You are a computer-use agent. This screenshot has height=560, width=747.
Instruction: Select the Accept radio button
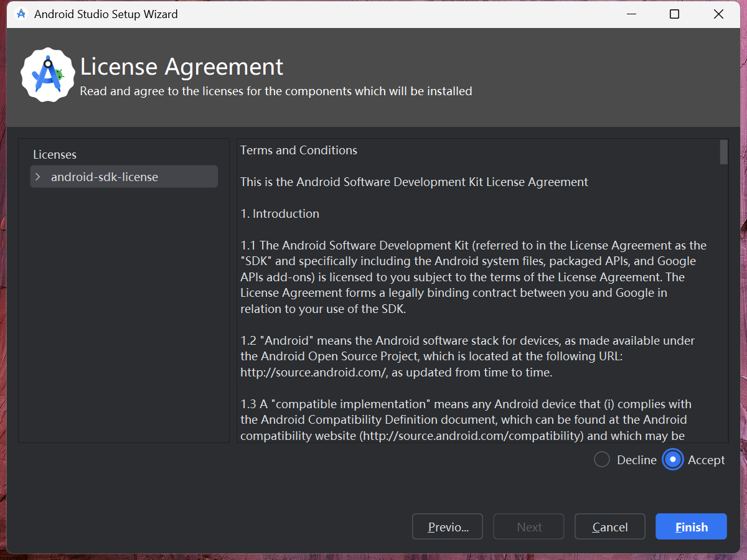pyautogui.click(x=673, y=460)
